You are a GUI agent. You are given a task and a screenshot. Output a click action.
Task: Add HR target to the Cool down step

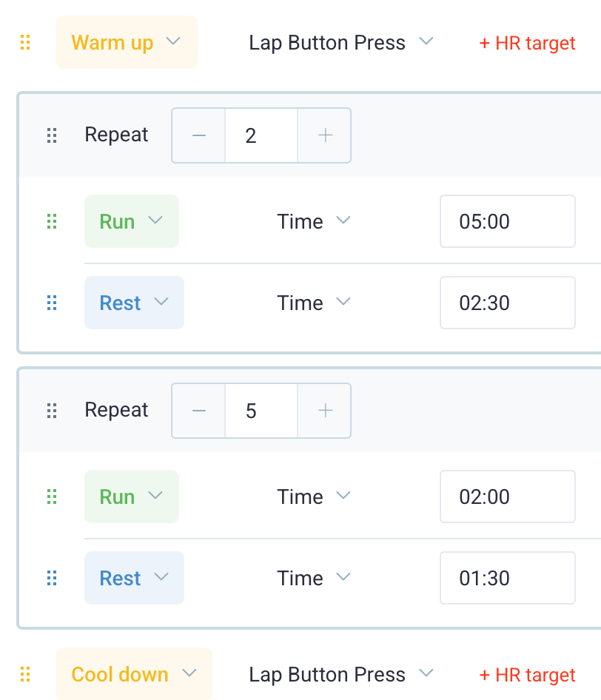click(527, 675)
